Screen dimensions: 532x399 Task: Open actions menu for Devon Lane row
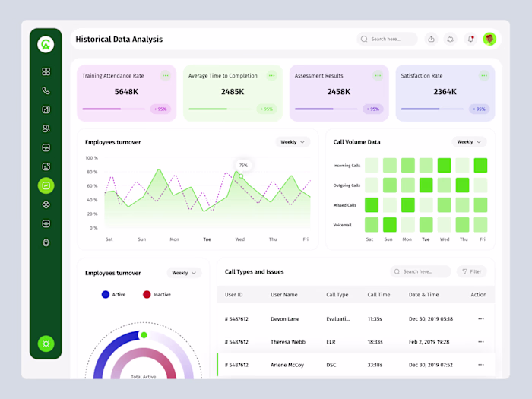(481, 319)
